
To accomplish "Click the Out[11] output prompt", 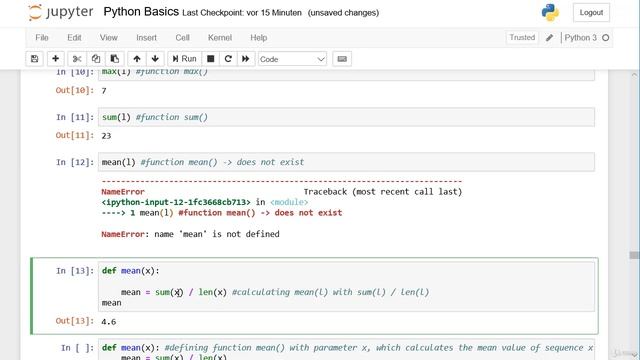I will tap(75, 136).
